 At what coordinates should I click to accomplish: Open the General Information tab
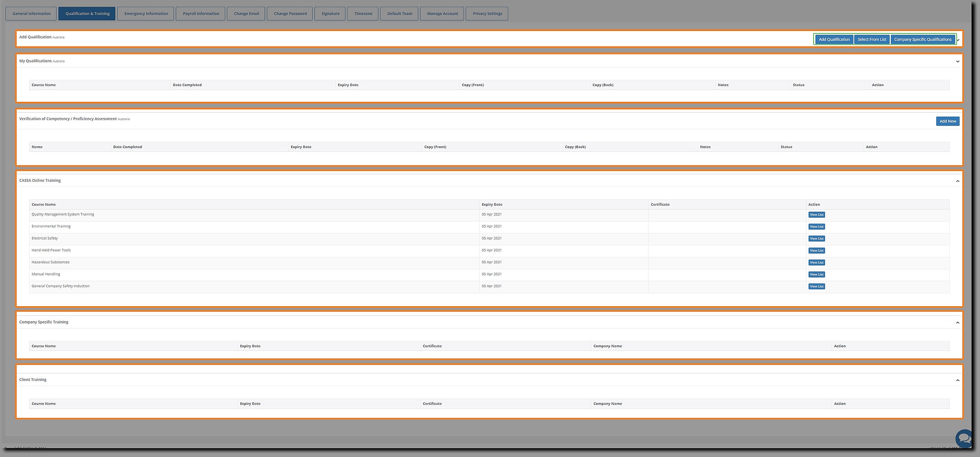[x=31, y=14]
